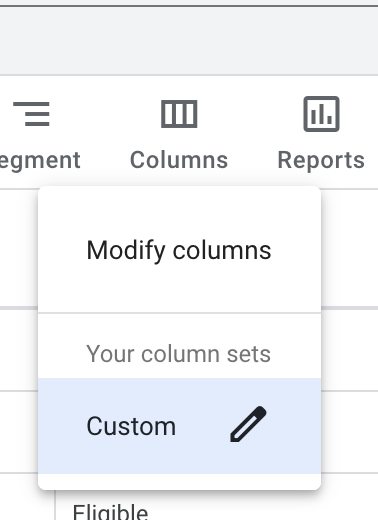Click the Columns label text
Viewport: 378px width, 520px height.
(x=179, y=160)
